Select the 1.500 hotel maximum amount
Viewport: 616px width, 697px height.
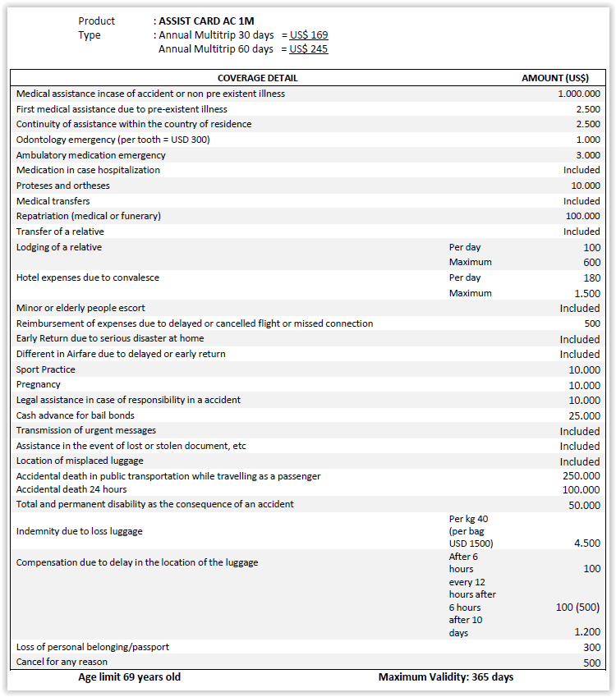coord(587,293)
